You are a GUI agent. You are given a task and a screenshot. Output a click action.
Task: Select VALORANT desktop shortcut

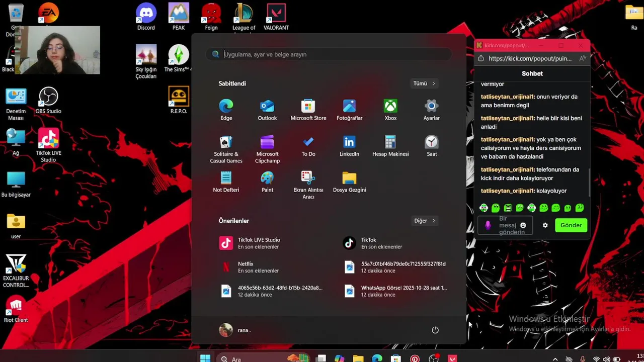click(x=276, y=17)
